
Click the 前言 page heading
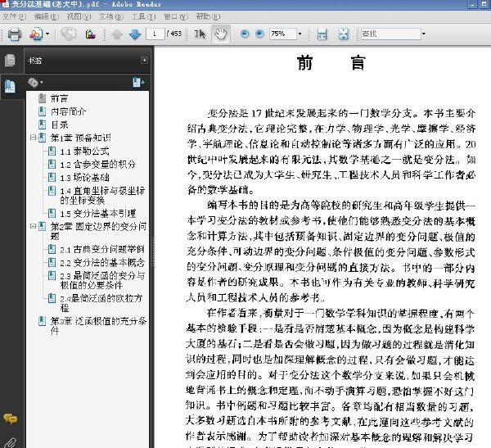(331, 63)
